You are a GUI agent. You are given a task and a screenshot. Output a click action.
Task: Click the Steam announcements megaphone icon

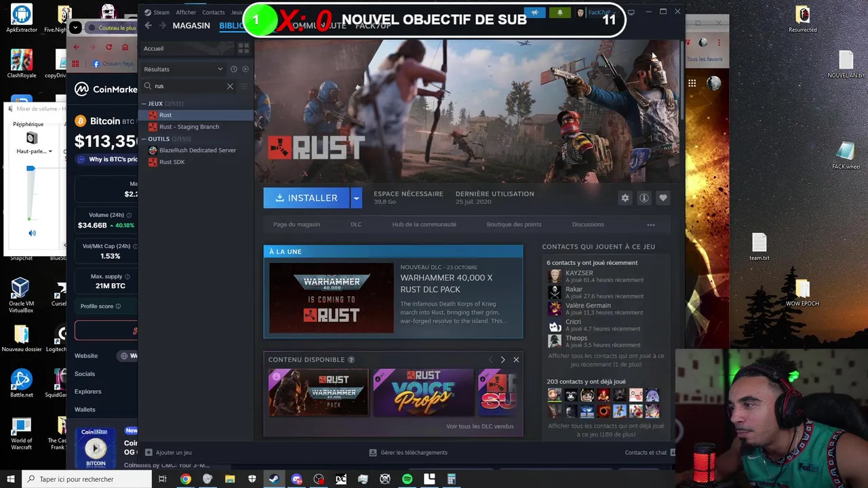(x=535, y=12)
